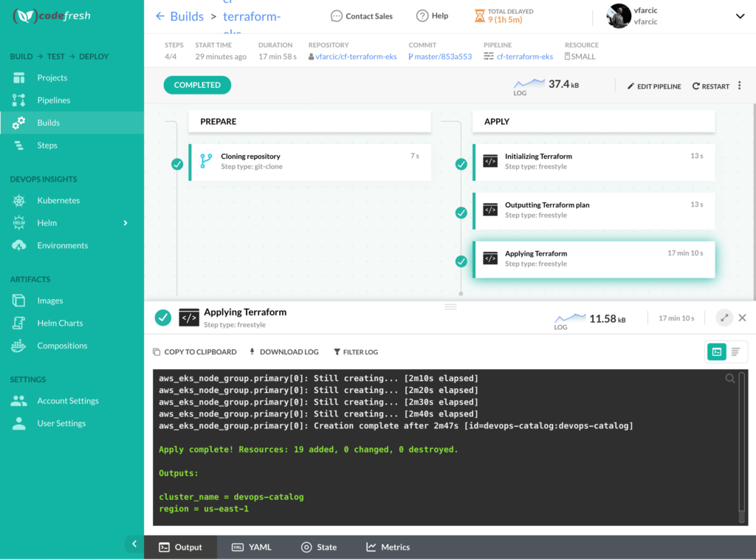Switch to terminal log view
Image resolution: width=756 pixels, height=559 pixels.
pos(717,352)
